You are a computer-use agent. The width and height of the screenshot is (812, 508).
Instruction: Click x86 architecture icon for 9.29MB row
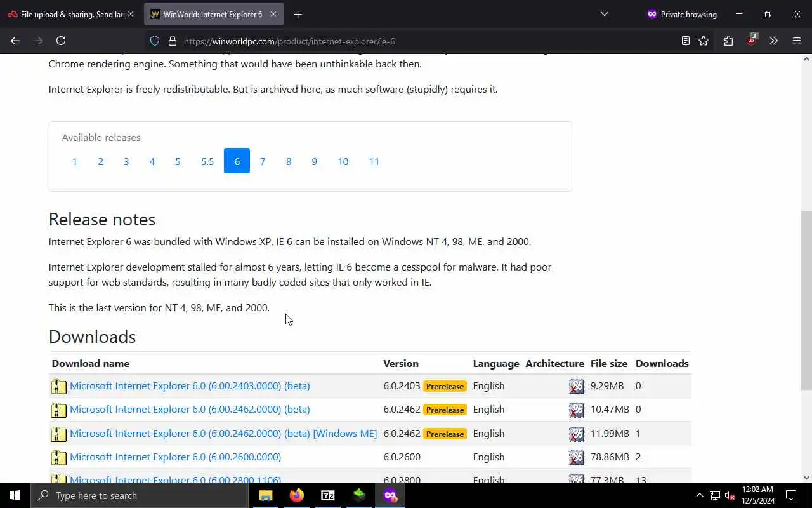[x=576, y=386]
